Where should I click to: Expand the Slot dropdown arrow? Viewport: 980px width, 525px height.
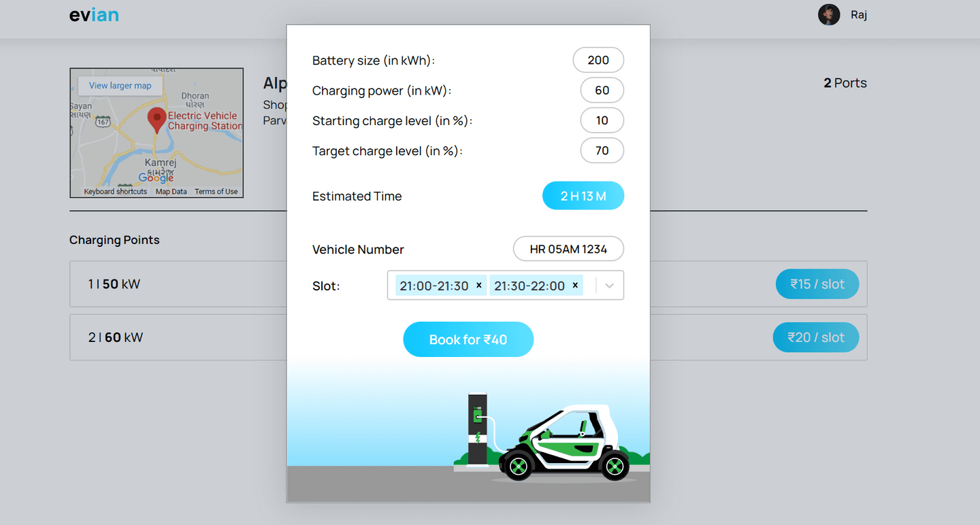click(x=610, y=286)
